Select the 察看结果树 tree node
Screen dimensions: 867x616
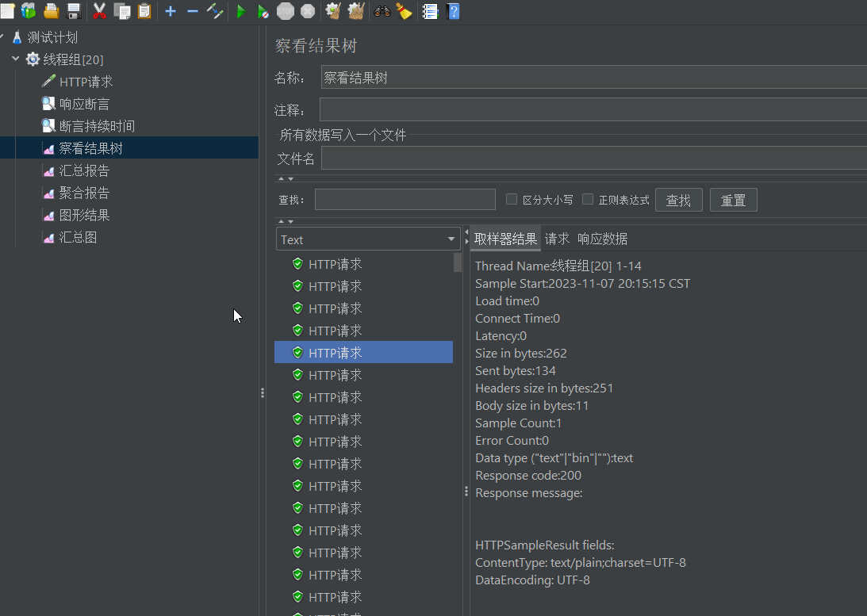(x=91, y=148)
